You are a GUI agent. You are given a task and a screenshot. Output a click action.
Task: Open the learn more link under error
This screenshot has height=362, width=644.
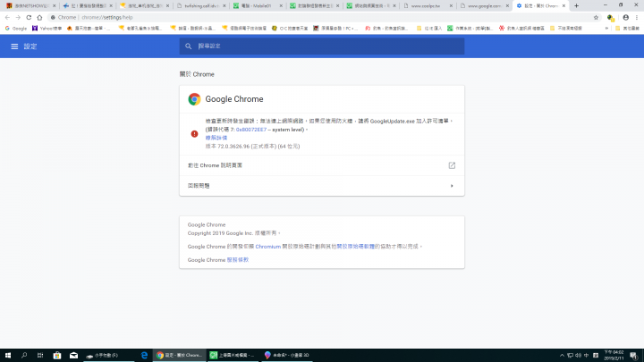click(216, 138)
